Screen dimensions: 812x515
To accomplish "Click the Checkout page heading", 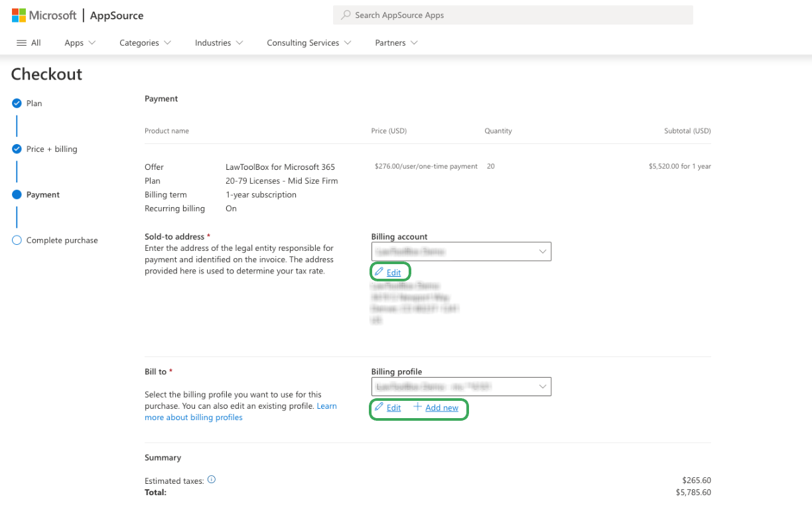I will tap(46, 74).
